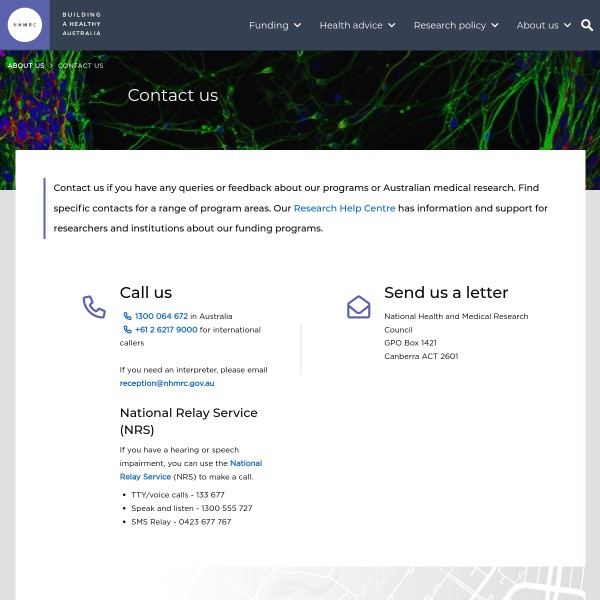This screenshot has width=600, height=600.
Task: Open the Research Help Centre link
Action: (344, 208)
